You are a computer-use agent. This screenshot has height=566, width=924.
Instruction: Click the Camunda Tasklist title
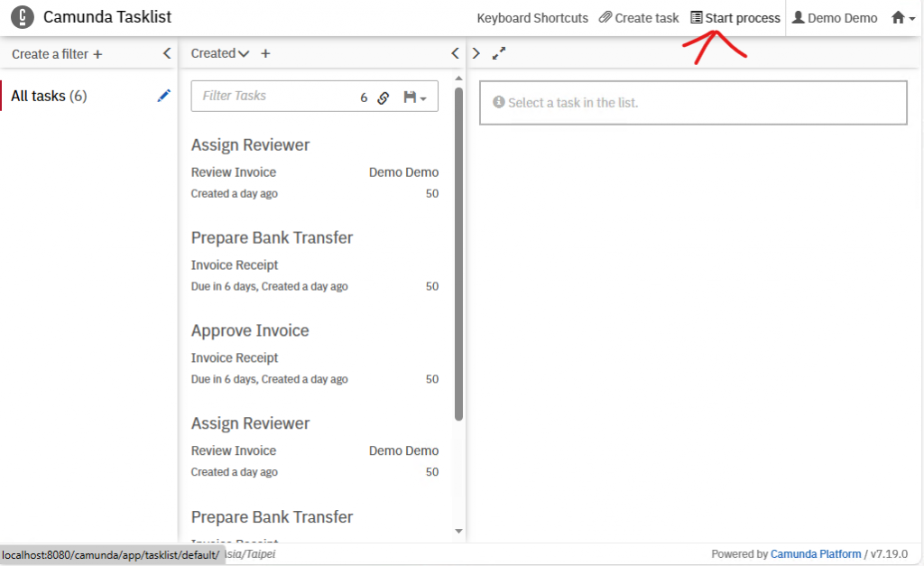pyautogui.click(x=107, y=17)
